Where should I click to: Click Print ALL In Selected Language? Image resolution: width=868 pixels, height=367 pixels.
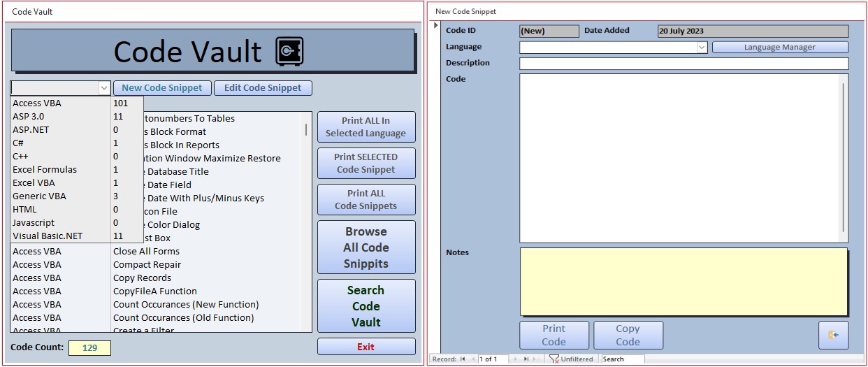366,127
